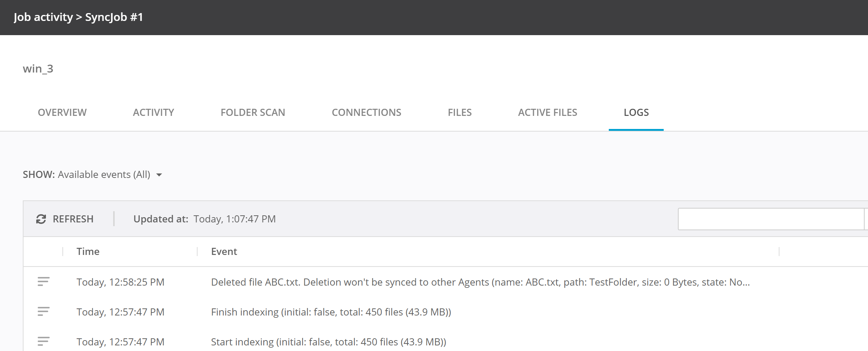The width and height of the screenshot is (868, 351).
Task: Open details icon for Finish indexing row
Action: click(43, 312)
